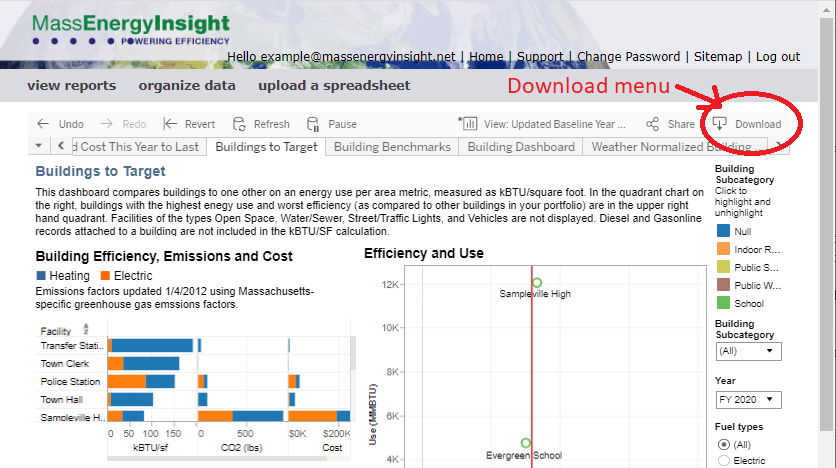Viewport: 836px width, 468px height.
Task: Click the Revert icon in toolbar
Action: coord(170,124)
